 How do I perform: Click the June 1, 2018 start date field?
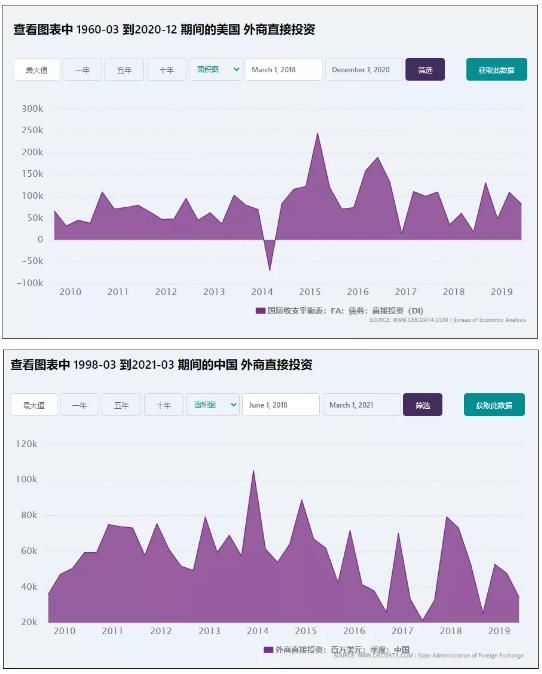(x=281, y=404)
